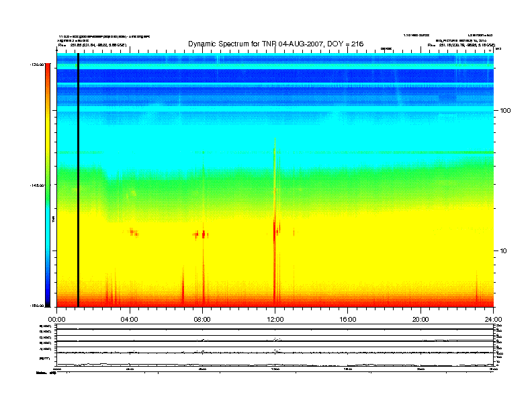The height and width of the screenshot is (411, 532).
Task: Click the 00:00 time axis label
Action: tap(56, 320)
